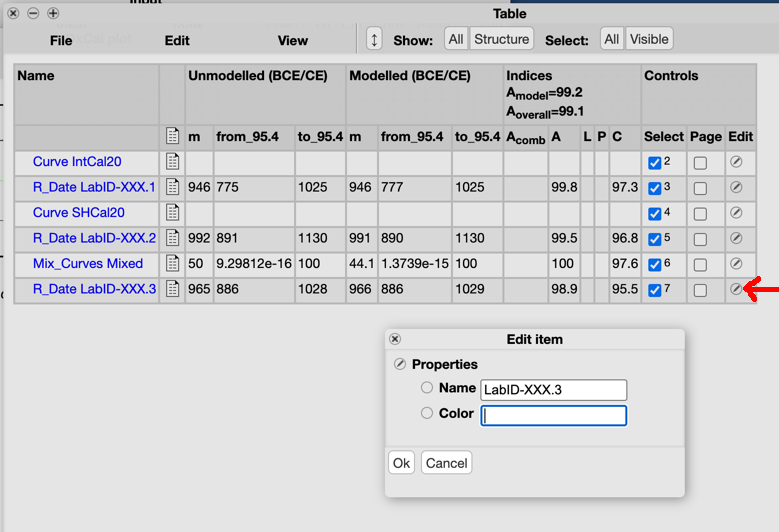779x532 pixels.
Task: Uncheck Select for Curve IntCal20
Action: pyautogui.click(x=655, y=163)
